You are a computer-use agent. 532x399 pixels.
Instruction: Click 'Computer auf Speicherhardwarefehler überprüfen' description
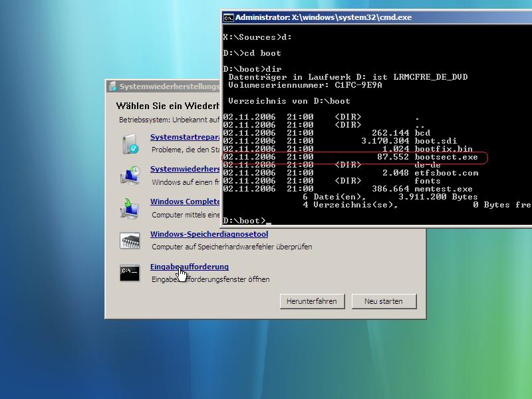[231, 247]
